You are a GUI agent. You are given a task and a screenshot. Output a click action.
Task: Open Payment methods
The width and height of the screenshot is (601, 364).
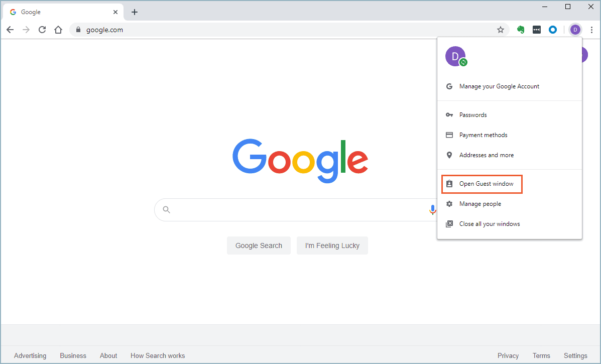[510, 135]
